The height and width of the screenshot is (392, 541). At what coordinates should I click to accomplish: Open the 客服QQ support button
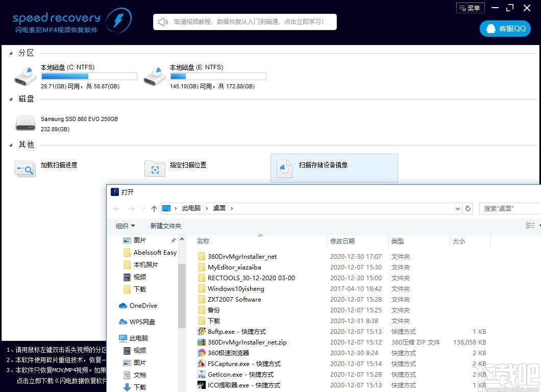coord(505,29)
